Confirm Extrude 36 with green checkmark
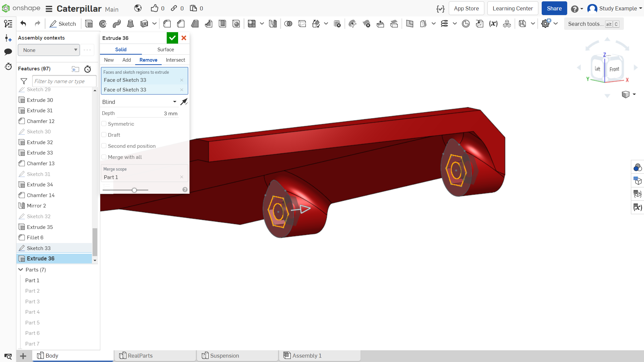Image resolution: width=644 pixels, height=362 pixels. pyautogui.click(x=172, y=38)
